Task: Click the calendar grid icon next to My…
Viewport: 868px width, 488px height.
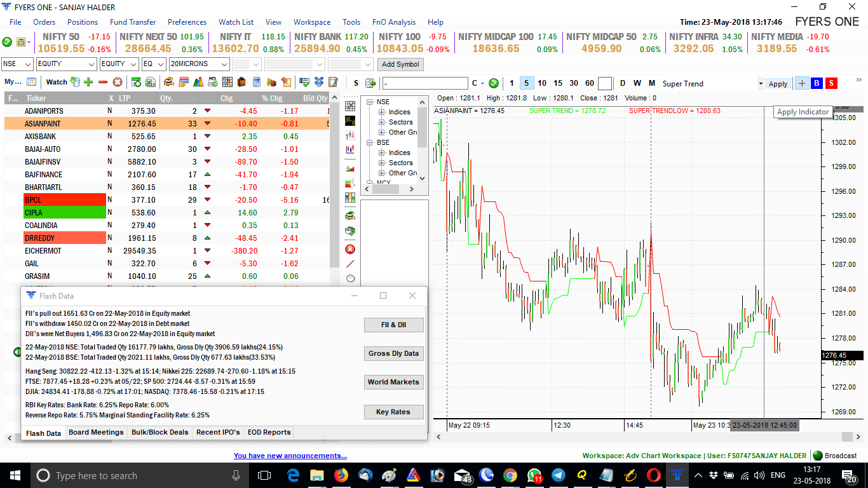Action: [x=31, y=82]
